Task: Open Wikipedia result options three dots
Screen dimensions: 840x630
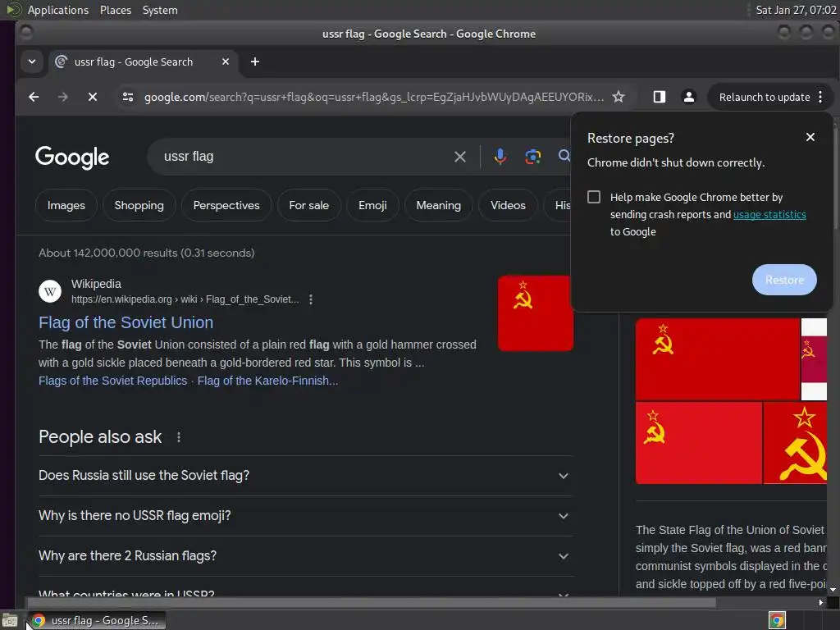Action: [311, 299]
